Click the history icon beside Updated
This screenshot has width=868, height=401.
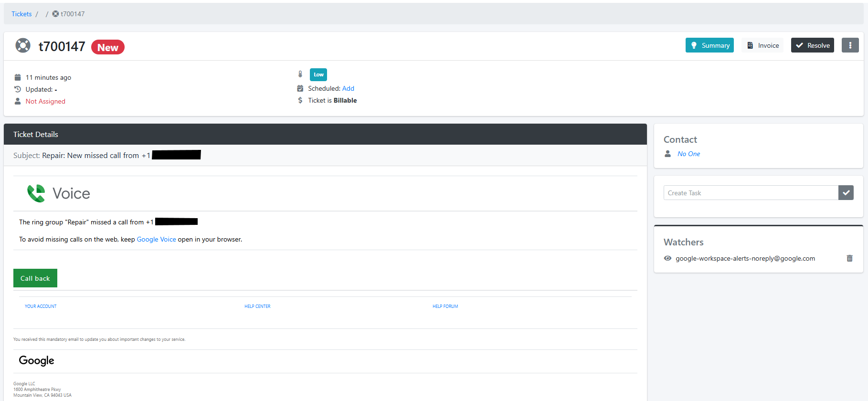click(x=18, y=89)
